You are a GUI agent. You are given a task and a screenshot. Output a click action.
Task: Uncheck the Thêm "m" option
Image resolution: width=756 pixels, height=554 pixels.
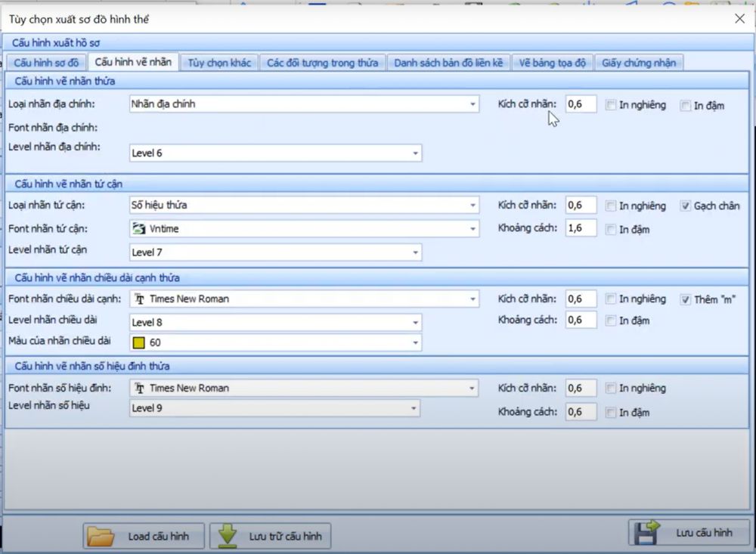686,299
